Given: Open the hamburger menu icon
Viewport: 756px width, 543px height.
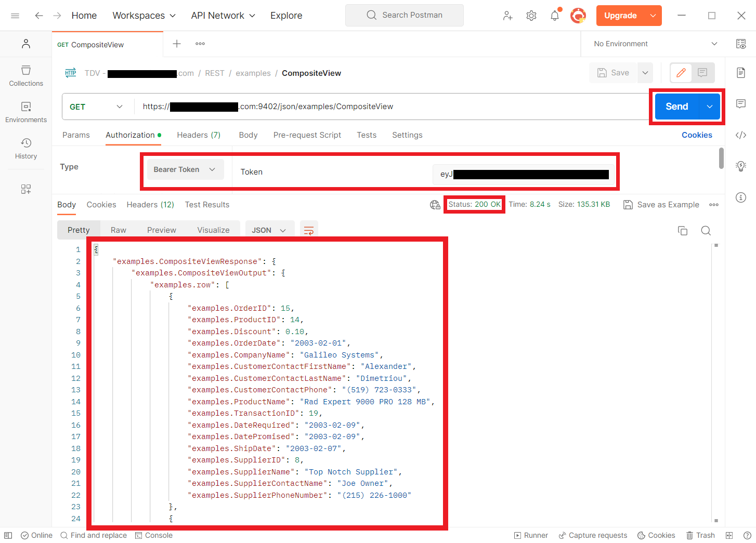Looking at the screenshot, I should [15, 16].
